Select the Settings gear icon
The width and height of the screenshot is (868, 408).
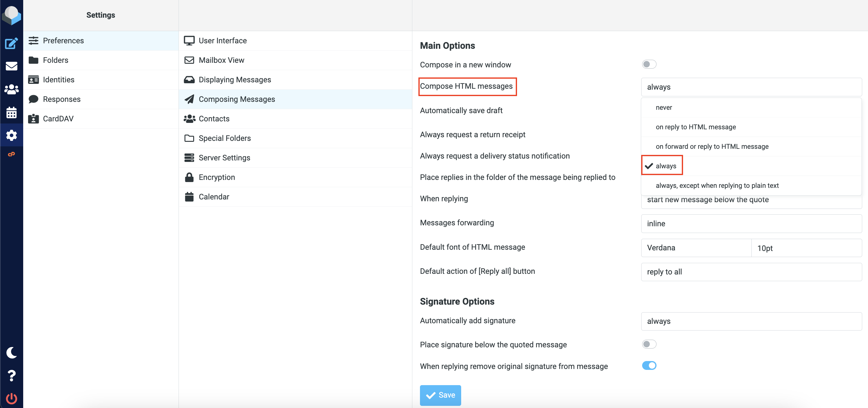coord(12,135)
